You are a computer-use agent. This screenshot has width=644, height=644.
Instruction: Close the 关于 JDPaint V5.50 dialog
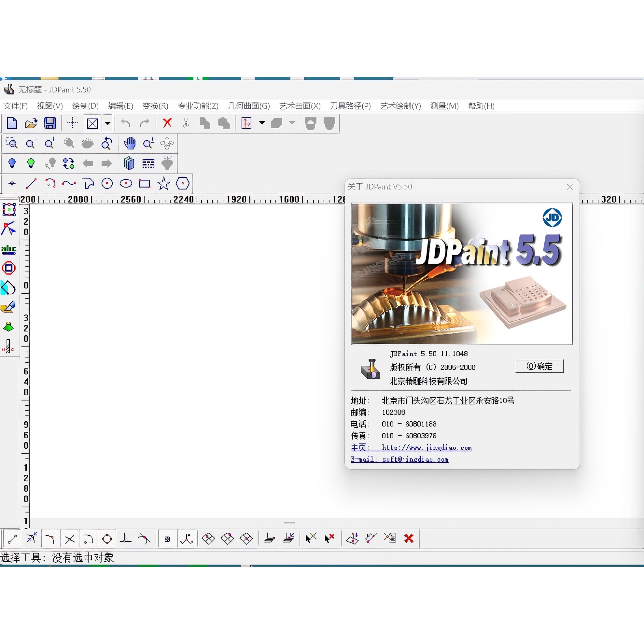pos(570,187)
